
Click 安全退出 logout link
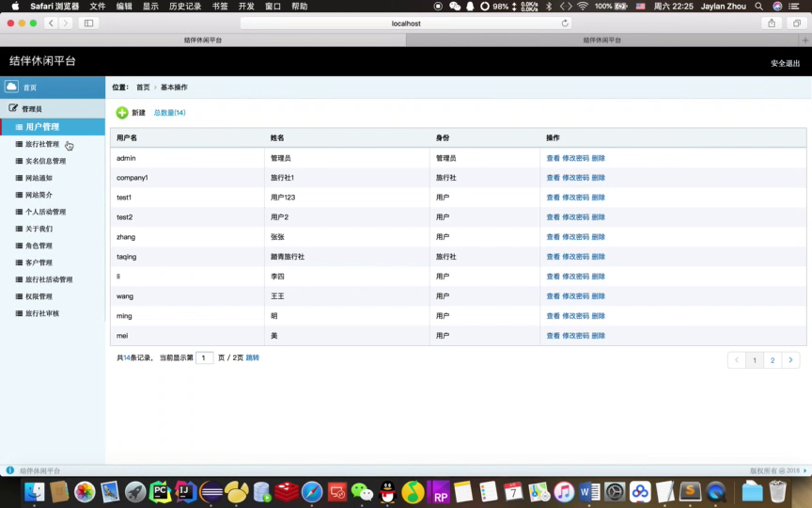pos(785,63)
